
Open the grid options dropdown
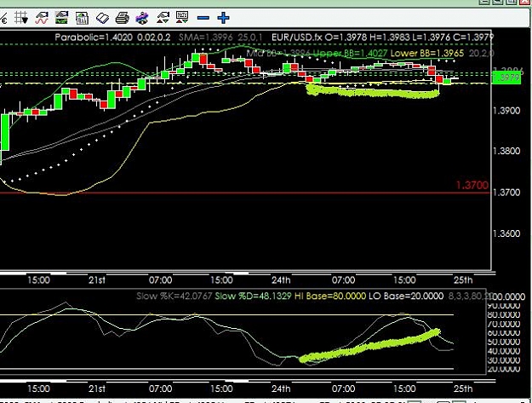coord(21,18)
